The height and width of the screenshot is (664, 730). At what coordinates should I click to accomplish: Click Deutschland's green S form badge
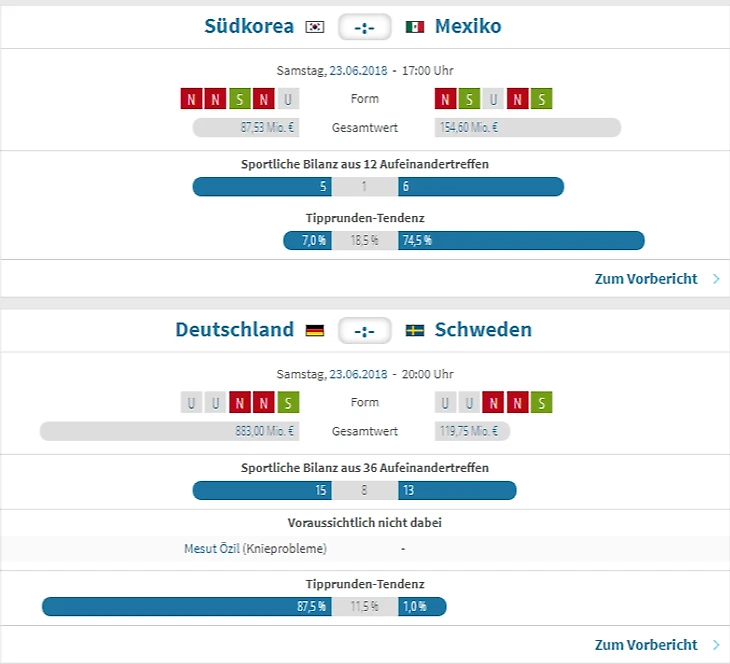click(x=288, y=402)
